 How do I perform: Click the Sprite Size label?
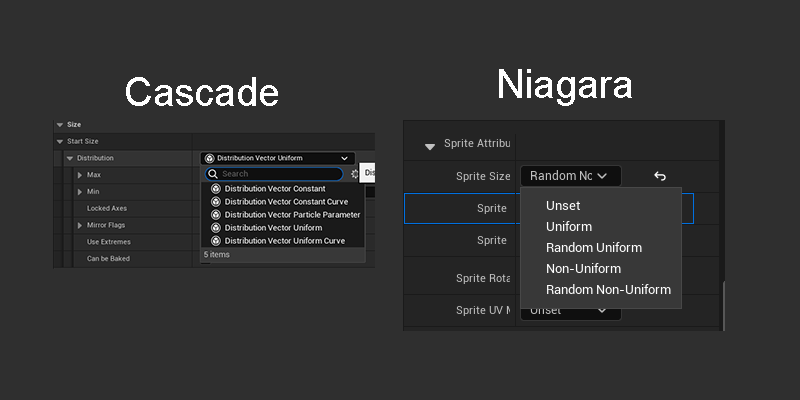[483, 176]
